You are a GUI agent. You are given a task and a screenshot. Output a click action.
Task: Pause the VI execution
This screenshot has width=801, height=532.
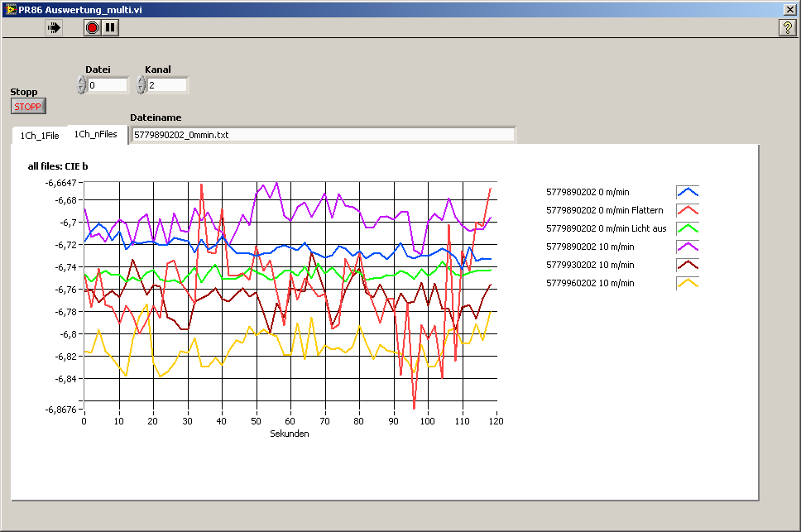point(110,27)
